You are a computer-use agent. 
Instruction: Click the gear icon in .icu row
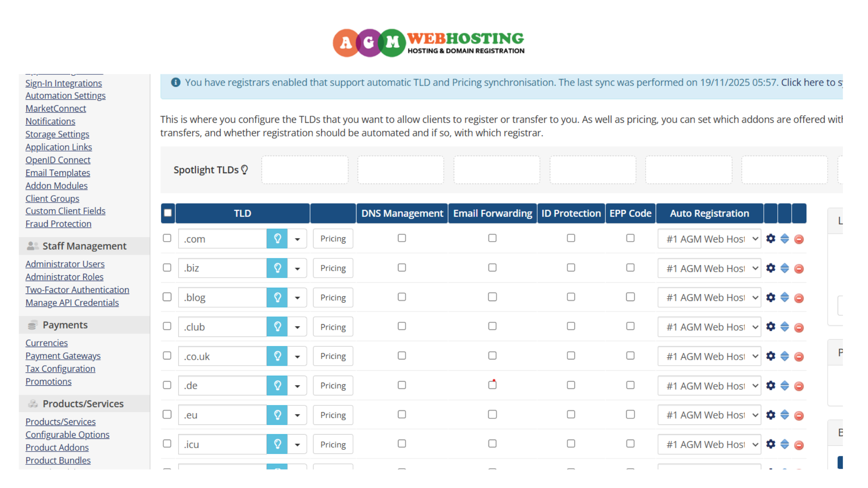coord(771,444)
